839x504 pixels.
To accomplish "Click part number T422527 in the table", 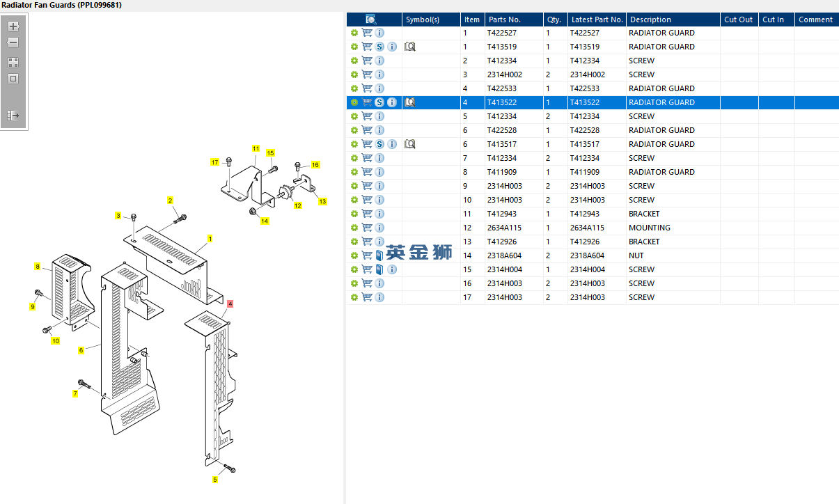I will click(502, 33).
